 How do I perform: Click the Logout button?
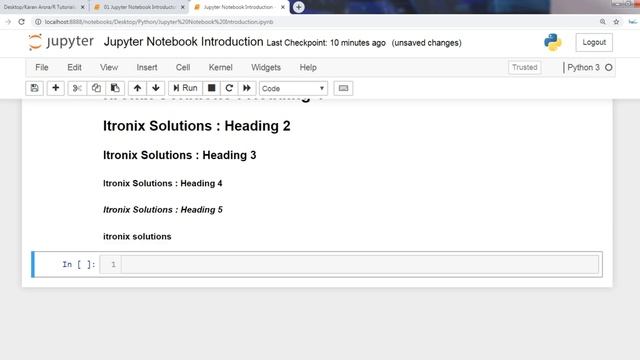[594, 42]
